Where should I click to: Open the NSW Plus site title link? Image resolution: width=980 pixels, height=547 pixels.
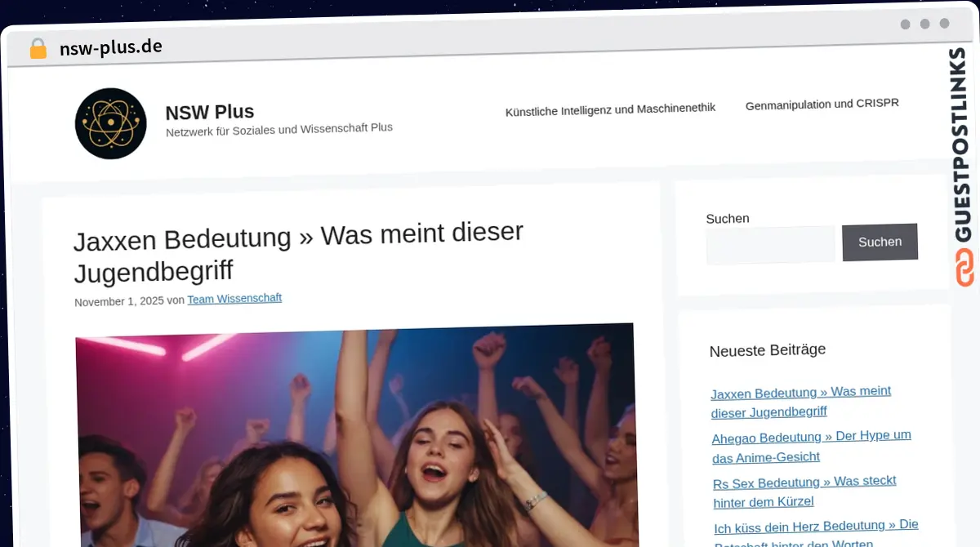(209, 112)
